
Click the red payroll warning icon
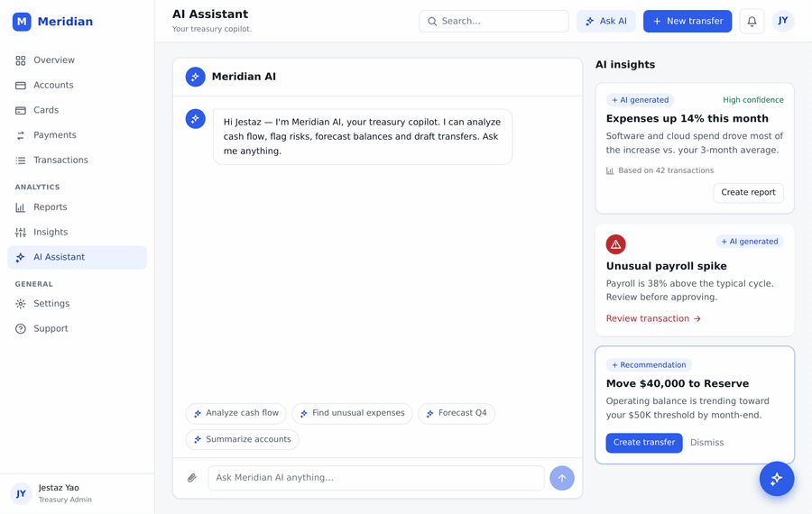615,244
